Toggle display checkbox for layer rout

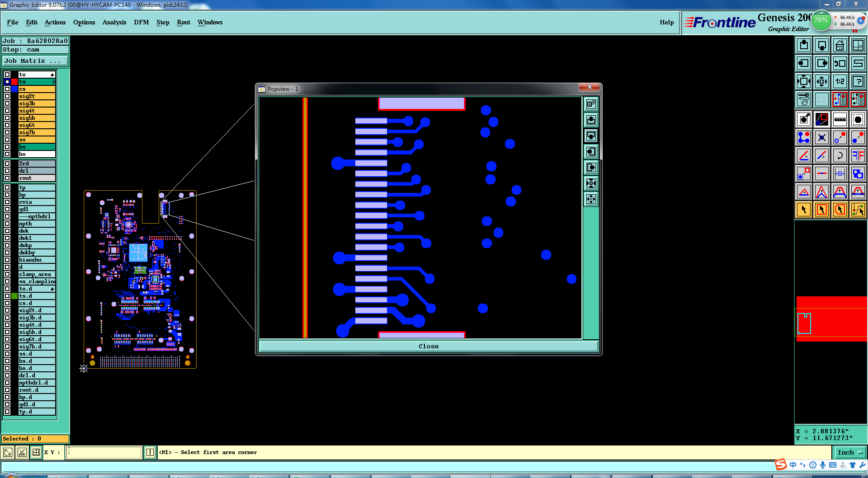click(7, 178)
